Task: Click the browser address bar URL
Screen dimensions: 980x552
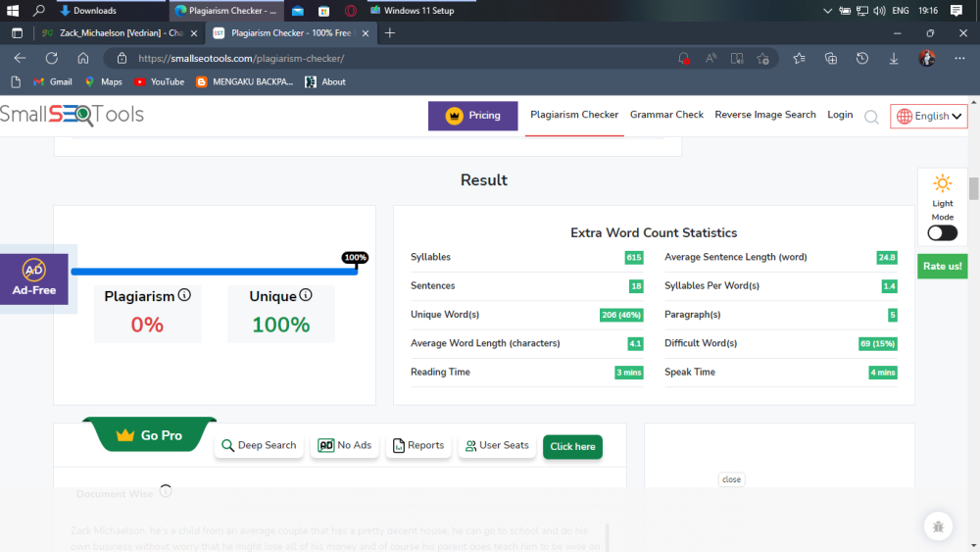Action: pos(241,58)
